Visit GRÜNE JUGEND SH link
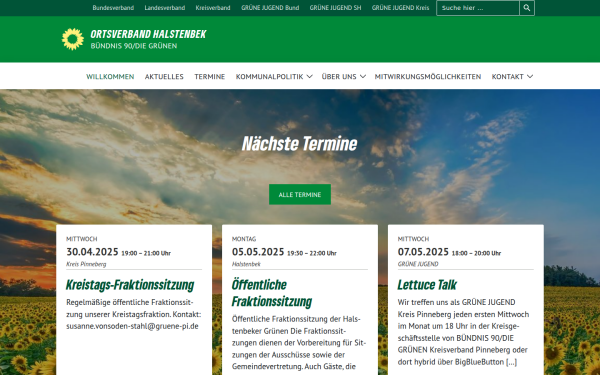Image resolution: width=600 pixels, height=375 pixels. click(335, 8)
